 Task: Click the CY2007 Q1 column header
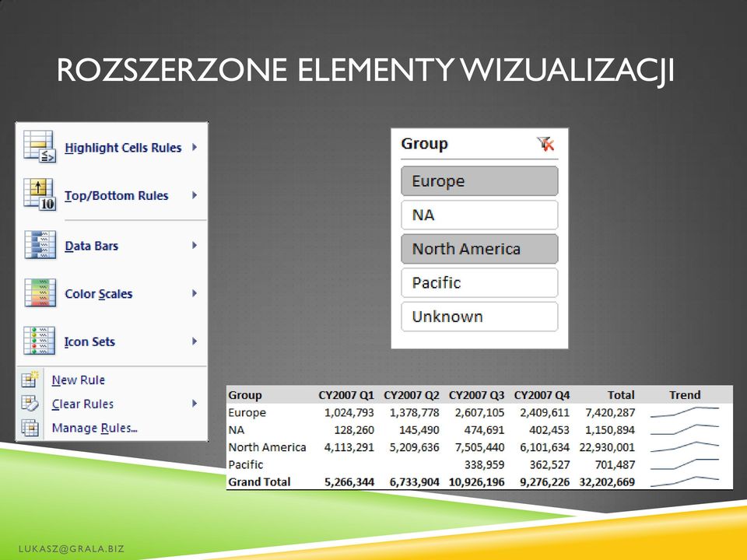click(345, 395)
